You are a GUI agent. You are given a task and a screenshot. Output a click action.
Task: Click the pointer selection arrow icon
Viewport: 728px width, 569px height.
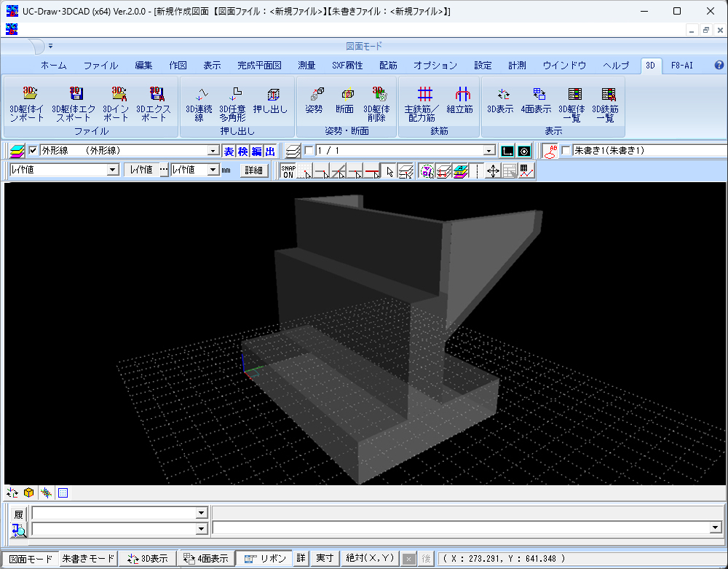(x=389, y=171)
